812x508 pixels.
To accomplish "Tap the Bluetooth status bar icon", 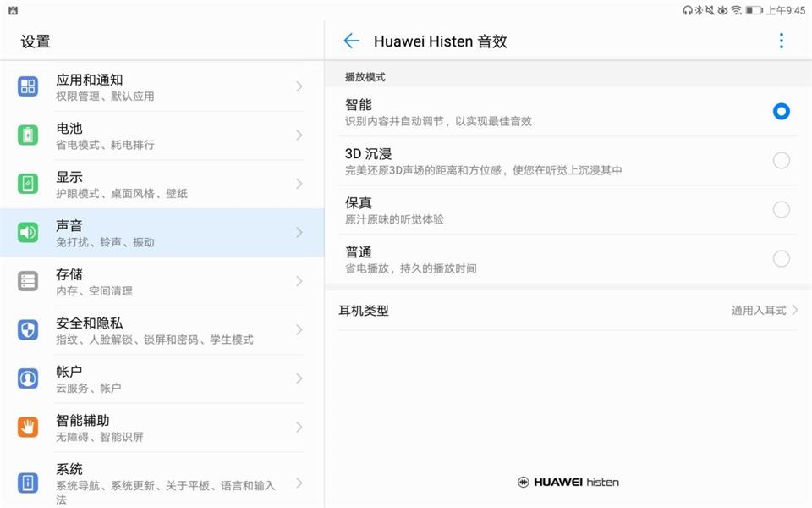I will click(699, 10).
